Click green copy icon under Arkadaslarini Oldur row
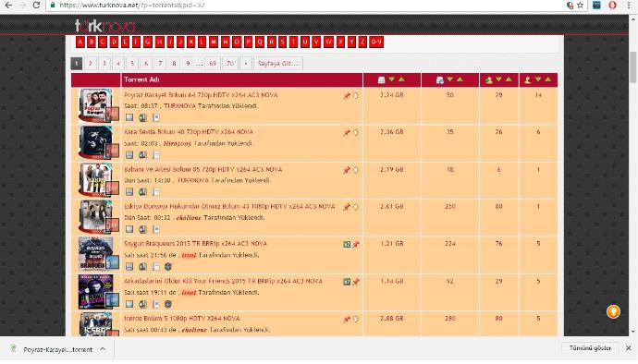Viewport: 638px width, 364px height. [142, 304]
